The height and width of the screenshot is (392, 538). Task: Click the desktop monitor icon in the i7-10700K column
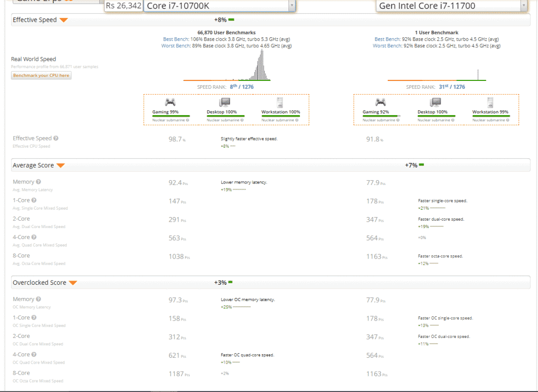225,102
